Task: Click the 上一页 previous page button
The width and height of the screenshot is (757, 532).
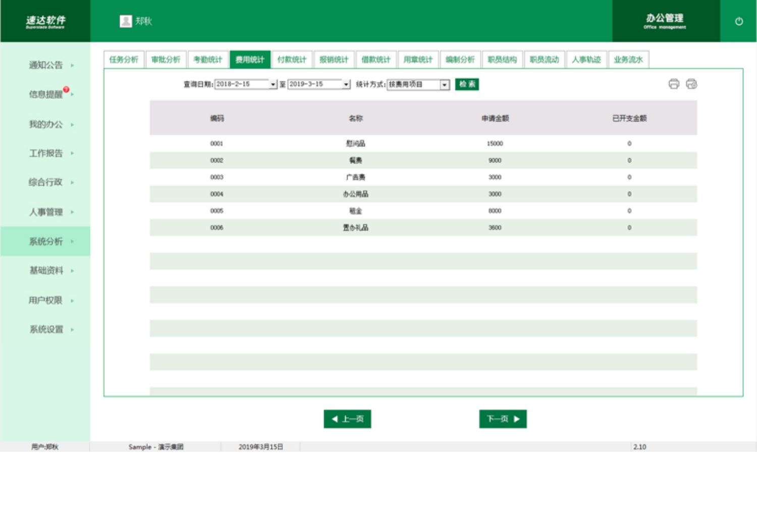Action: tap(347, 419)
